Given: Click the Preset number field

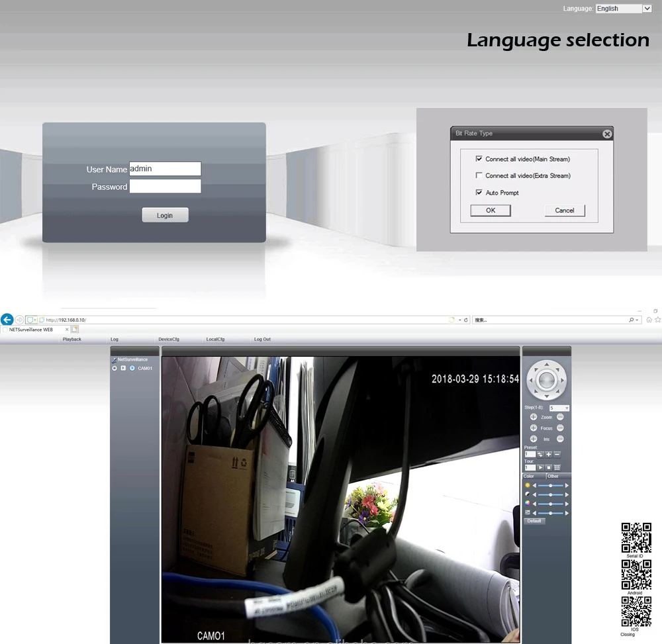Looking at the screenshot, I should point(530,455).
